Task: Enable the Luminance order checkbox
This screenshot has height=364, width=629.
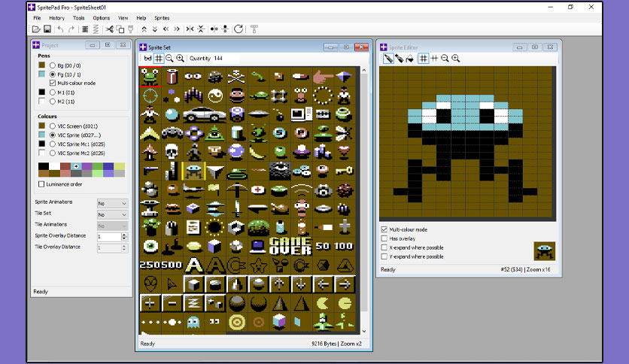Action: click(41, 184)
